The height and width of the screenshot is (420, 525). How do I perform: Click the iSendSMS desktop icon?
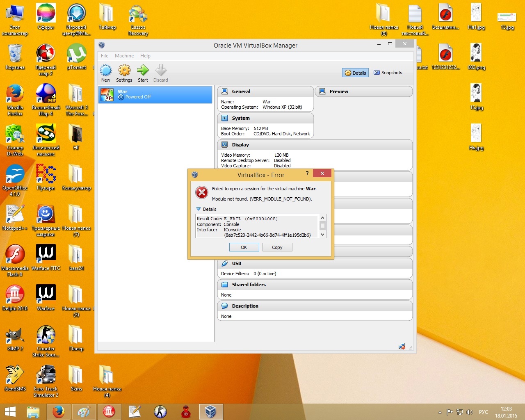point(15,378)
